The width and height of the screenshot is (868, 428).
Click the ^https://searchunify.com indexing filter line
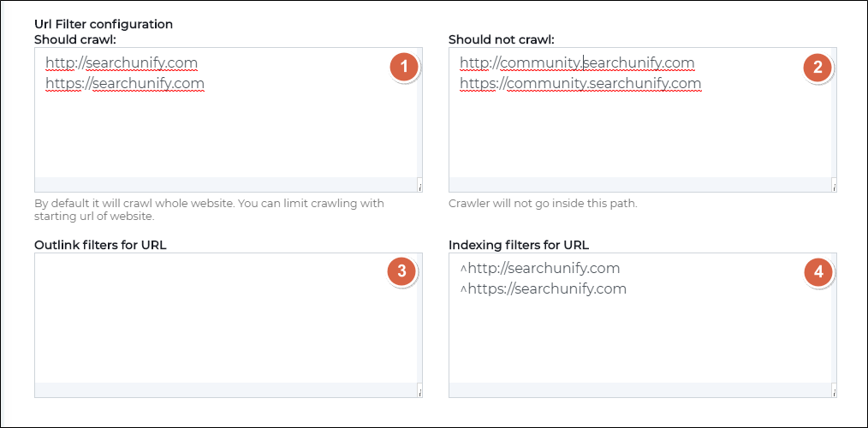(543, 289)
